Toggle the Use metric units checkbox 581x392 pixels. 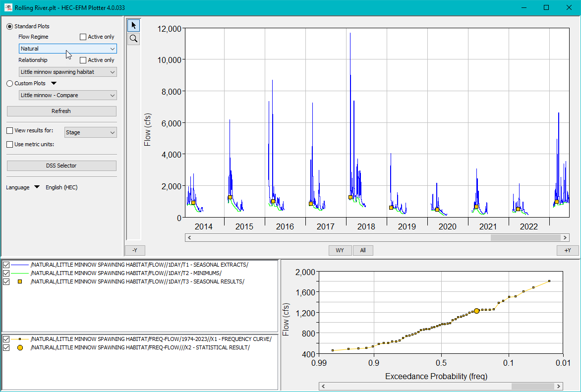click(x=10, y=144)
